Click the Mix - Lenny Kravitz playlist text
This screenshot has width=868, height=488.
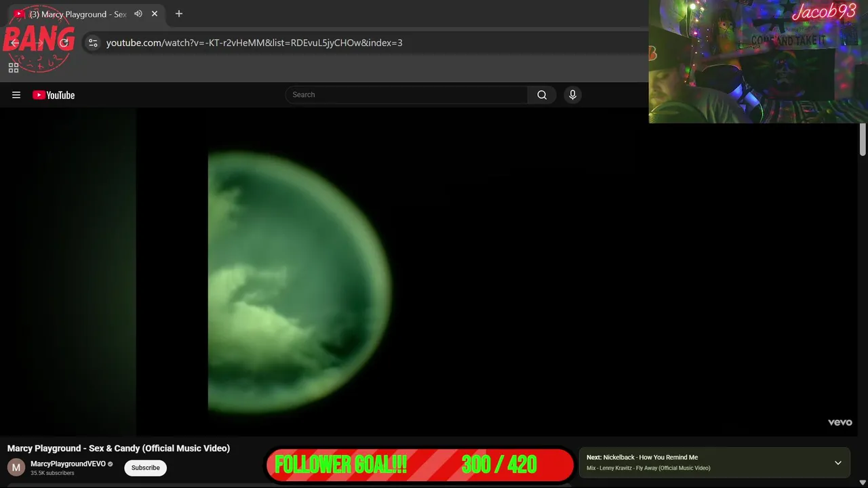click(648, 468)
